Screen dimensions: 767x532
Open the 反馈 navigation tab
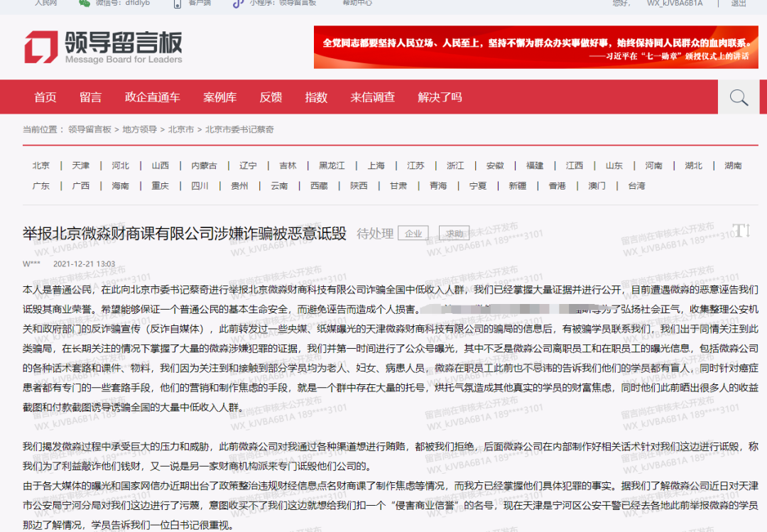click(271, 97)
